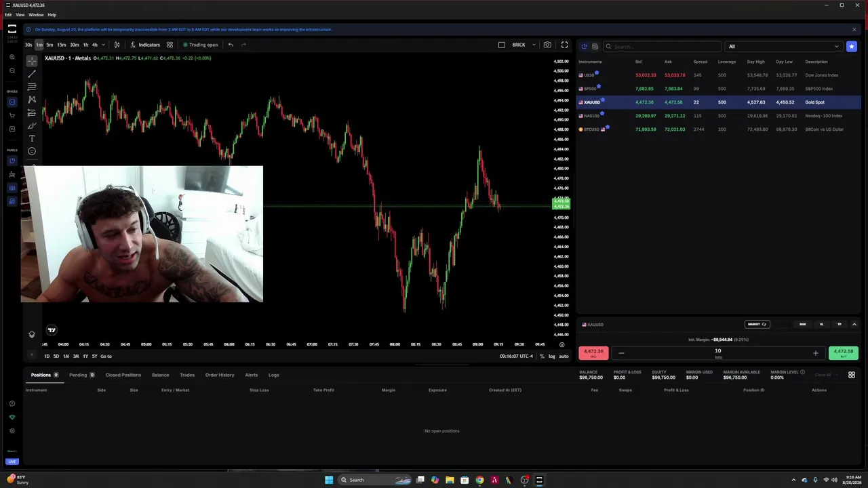This screenshot has width=868, height=488.
Task: Toggle fullscreen chart mode
Action: click(564, 45)
